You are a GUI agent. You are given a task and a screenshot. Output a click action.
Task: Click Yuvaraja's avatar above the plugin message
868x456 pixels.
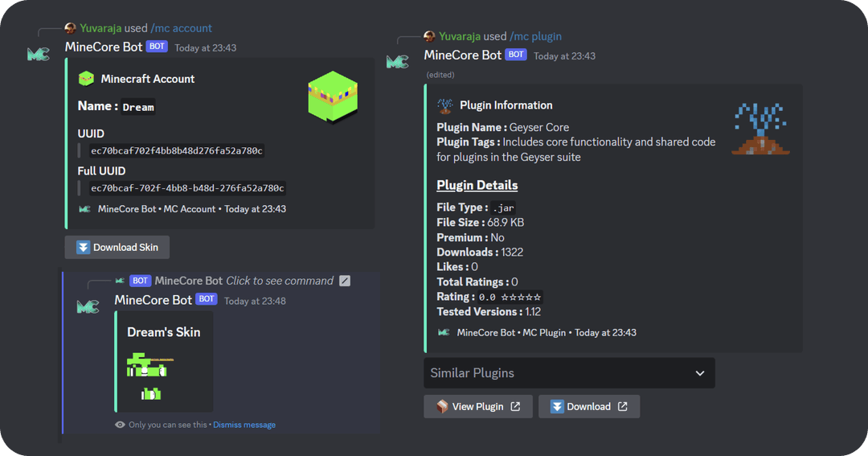(429, 36)
